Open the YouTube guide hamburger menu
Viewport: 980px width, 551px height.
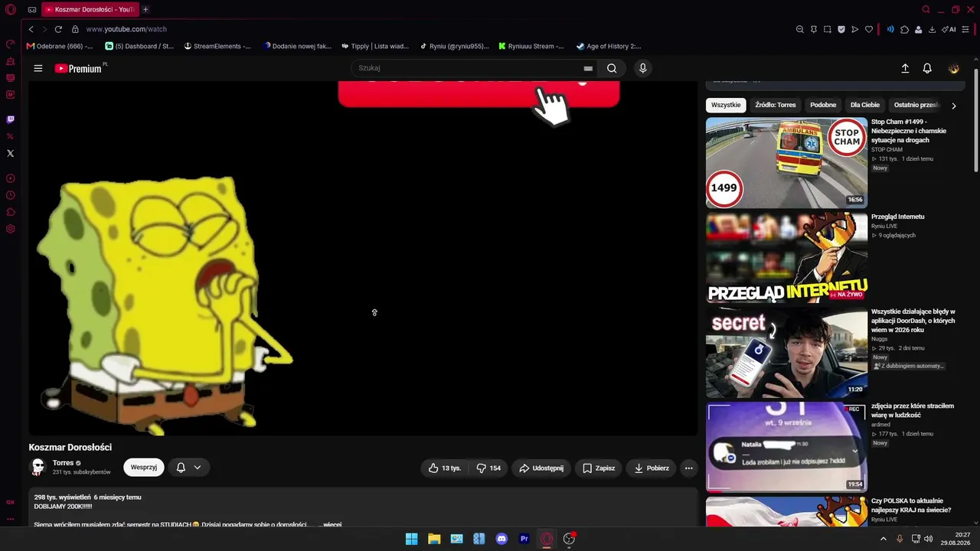(x=38, y=68)
